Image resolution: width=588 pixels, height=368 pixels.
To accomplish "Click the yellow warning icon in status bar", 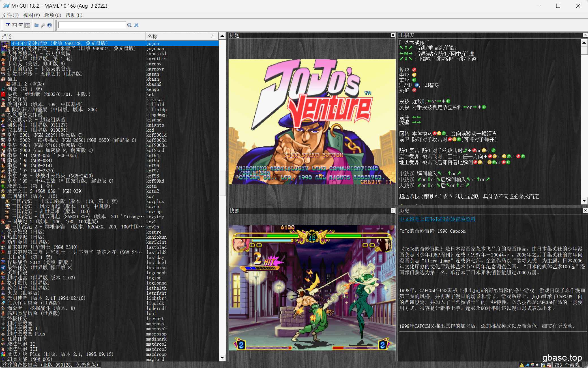I will [522, 365].
